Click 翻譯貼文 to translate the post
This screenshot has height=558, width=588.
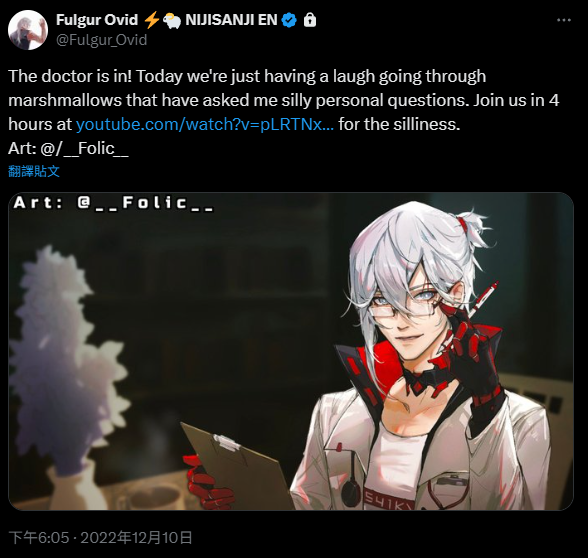tap(34, 171)
